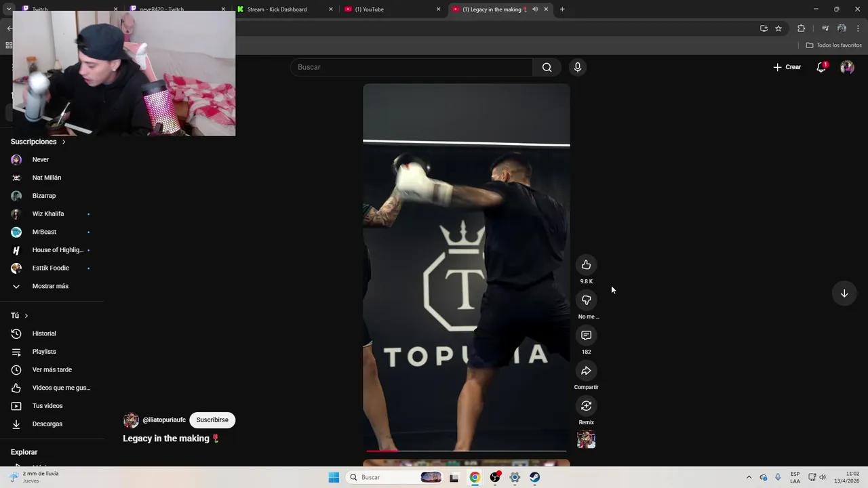
Task: Close the Legacy in the making tab
Action: pyautogui.click(x=546, y=9)
